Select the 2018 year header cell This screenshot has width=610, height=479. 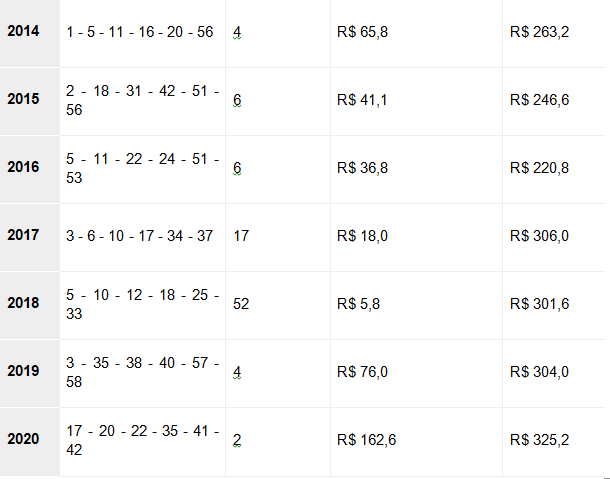[x=30, y=305]
